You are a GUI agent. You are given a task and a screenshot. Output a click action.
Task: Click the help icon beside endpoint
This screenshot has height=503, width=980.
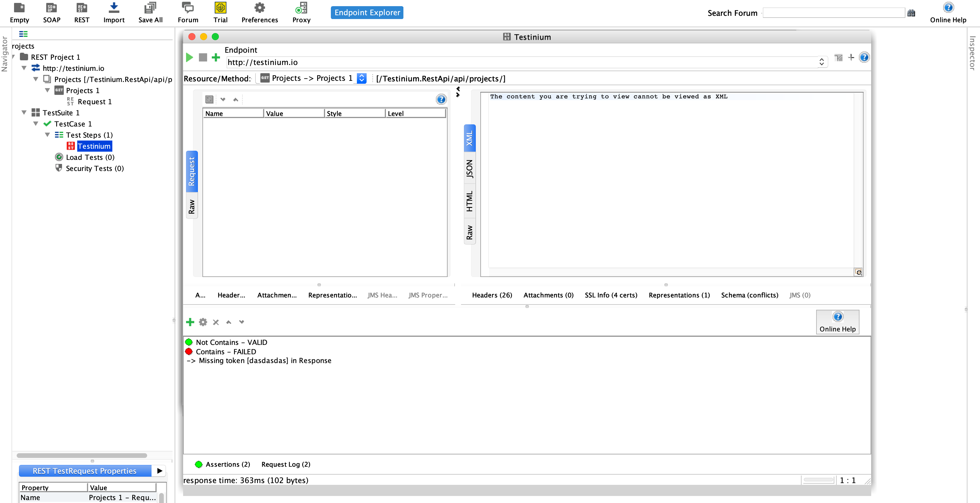pyautogui.click(x=864, y=57)
